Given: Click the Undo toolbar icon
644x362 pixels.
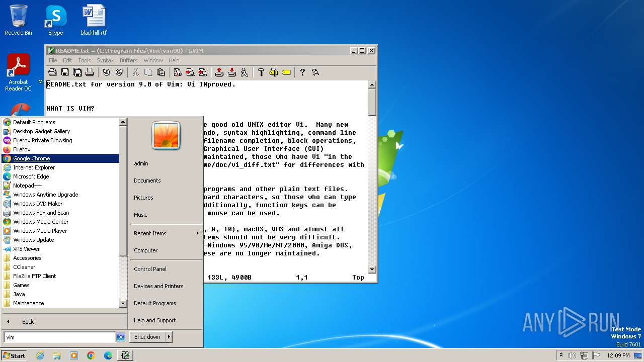Looking at the screenshot, I should click(107, 72).
